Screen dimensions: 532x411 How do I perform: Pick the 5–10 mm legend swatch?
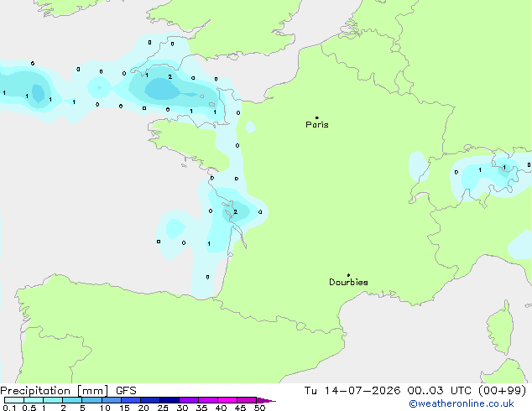coord(91,400)
